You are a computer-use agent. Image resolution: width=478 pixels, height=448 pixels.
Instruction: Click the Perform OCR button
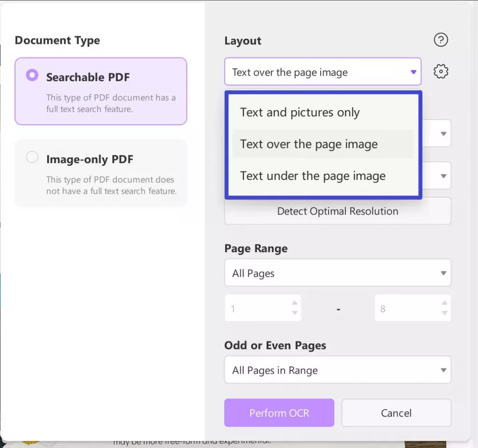[x=279, y=413]
